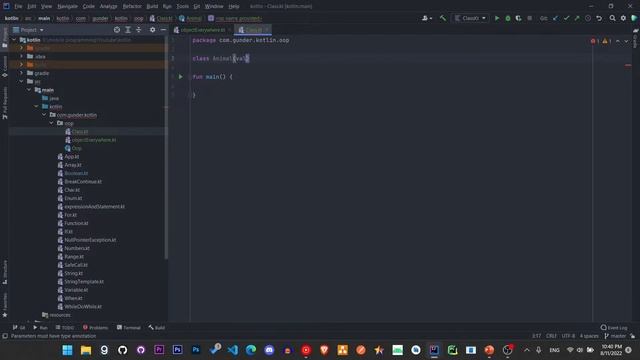Start debugging with the green bug icon
The height and width of the screenshot is (360, 640).
click(508, 18)
